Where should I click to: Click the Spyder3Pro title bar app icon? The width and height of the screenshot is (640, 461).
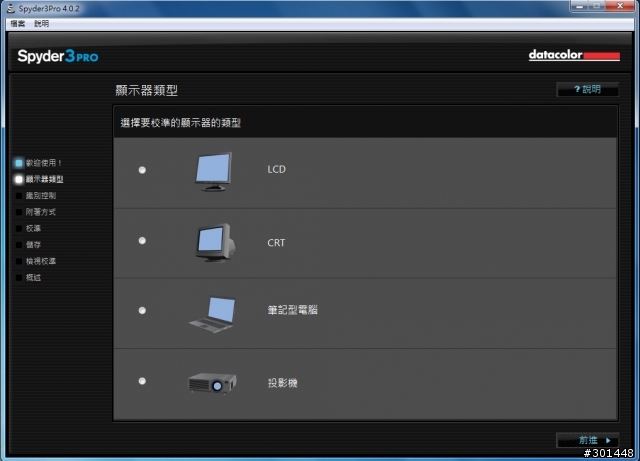11,8
